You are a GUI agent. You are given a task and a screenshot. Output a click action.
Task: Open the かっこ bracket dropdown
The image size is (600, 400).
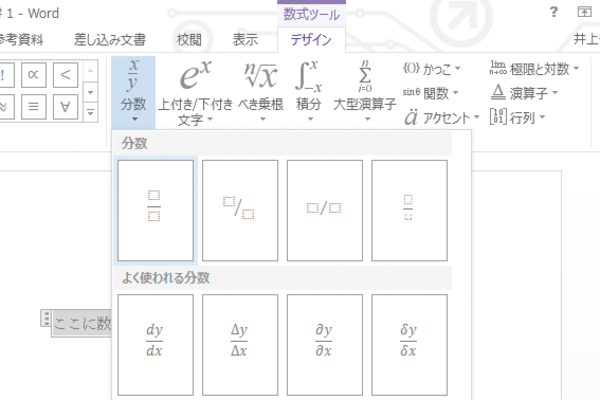tap(432, 69)
